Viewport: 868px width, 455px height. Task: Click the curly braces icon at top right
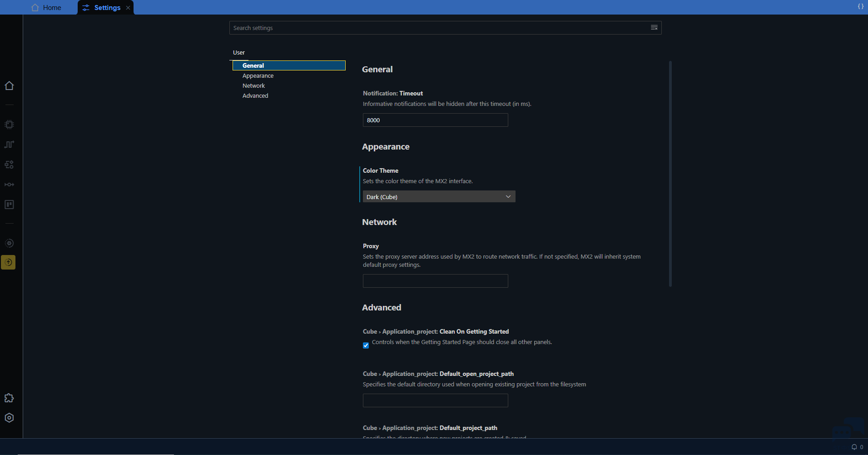pyautogui.click(x=860, y=6)
